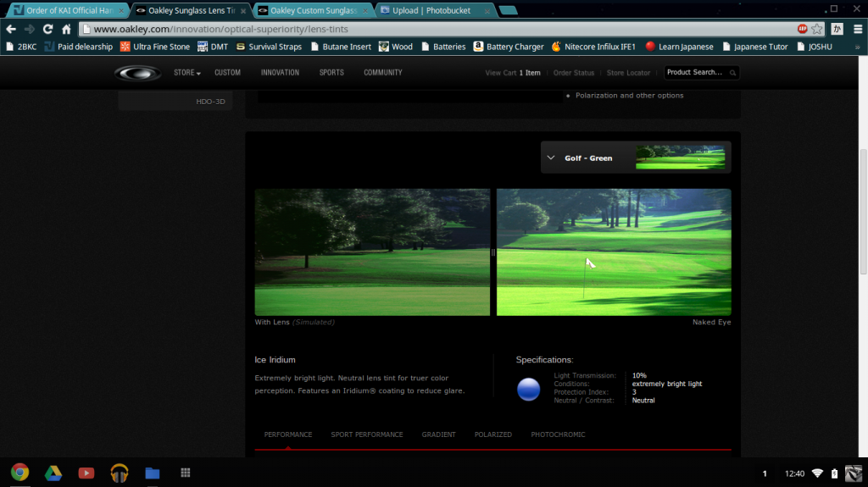This screenshot has height=487, width=868.
Task: Open the Japanese extension icon in toolbar
Action: click(837, 29)
